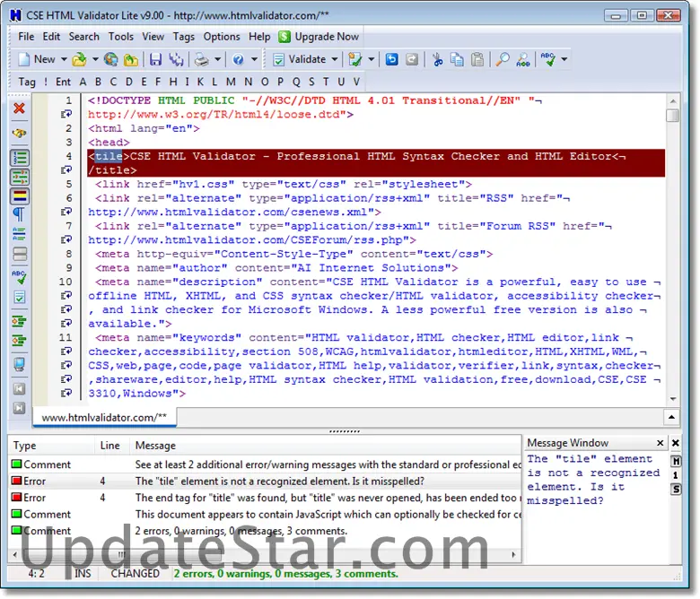Cut selection with the scissors icon
700x599 pixels.
tap(438, 59)
